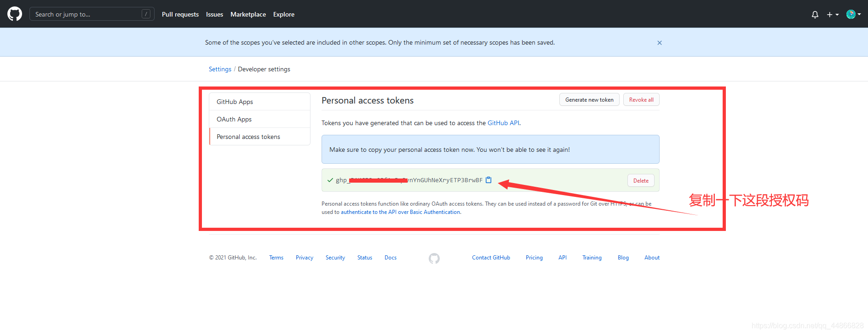
Task: Copy the token with clipboard icon
Action: [489, 180]
